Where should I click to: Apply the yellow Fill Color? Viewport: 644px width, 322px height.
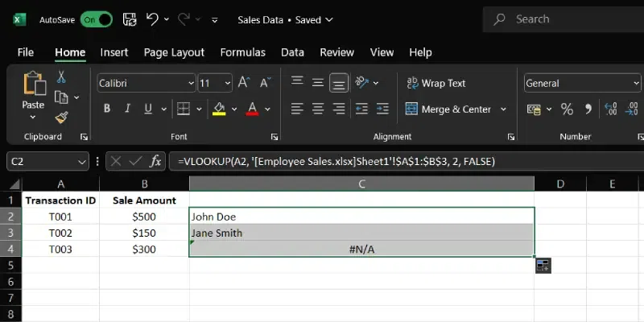(x=219, y=109)
